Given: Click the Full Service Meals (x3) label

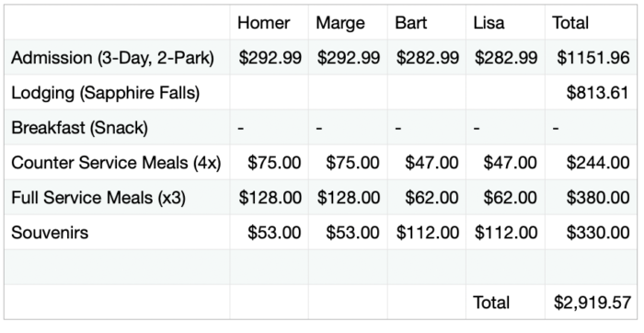Looking at the screenshot, I should coord(98,198).
